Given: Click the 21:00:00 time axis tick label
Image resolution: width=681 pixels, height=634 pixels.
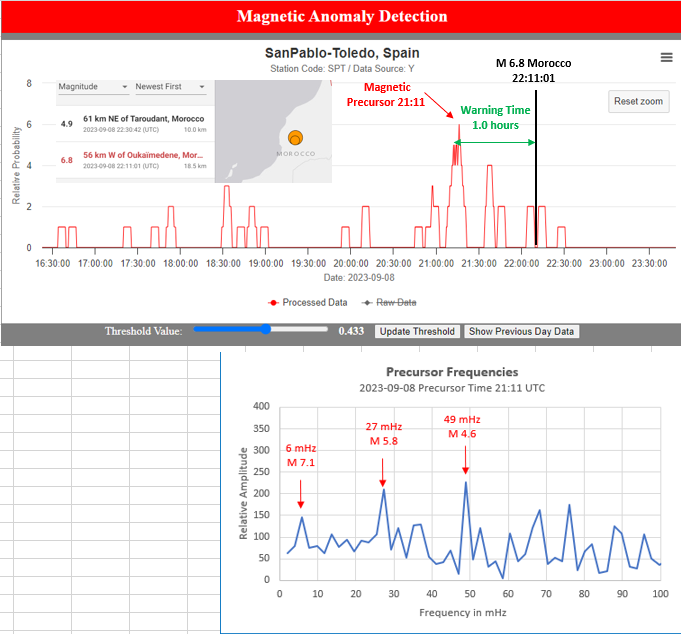Looking at the screenshot, I should (x=436, y=264).
